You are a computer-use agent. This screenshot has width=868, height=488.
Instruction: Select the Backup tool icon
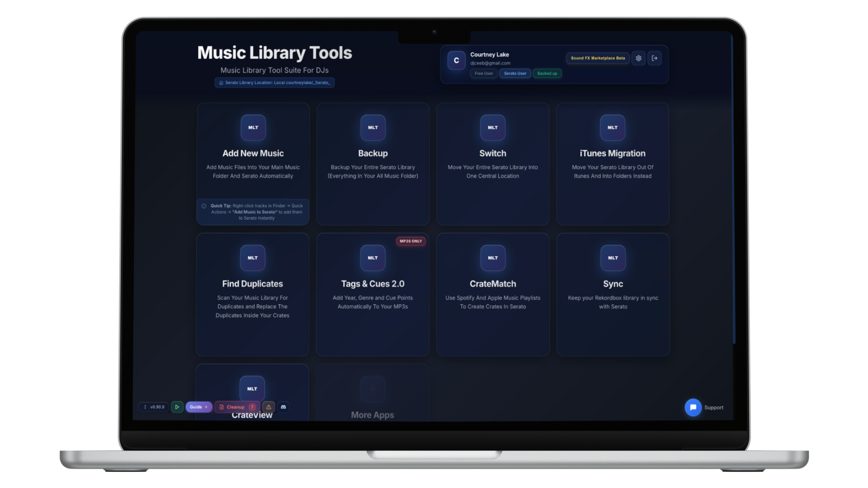(373, 127)
